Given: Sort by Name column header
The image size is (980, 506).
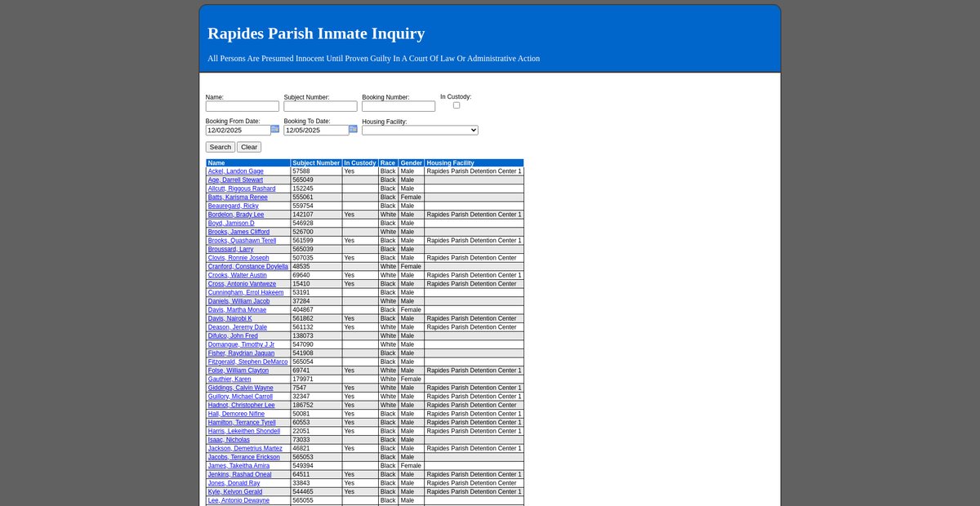Looking at the screenshot, I should point(216,163).
